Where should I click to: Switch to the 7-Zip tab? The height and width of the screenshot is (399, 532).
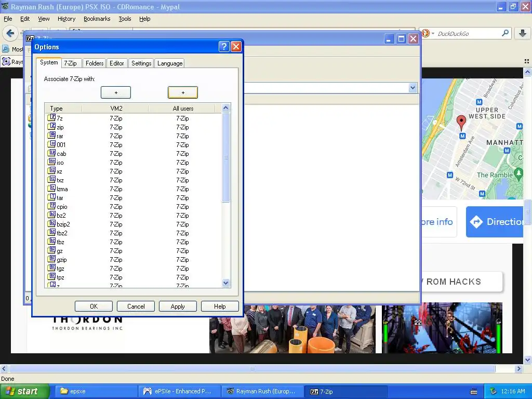tap(71, 63)
